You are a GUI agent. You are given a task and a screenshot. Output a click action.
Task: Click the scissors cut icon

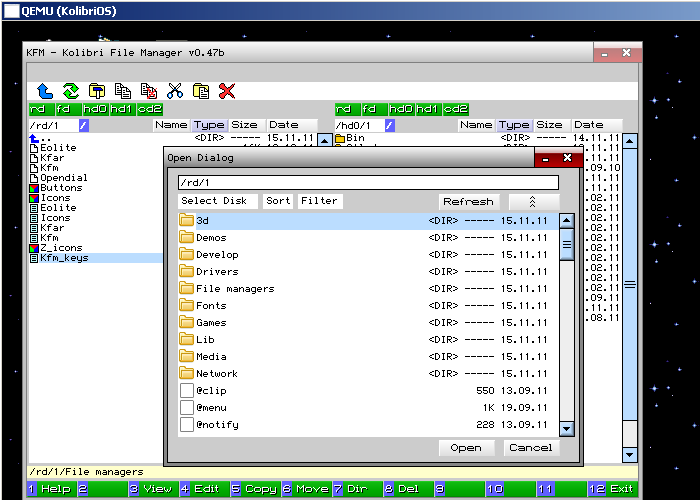175,91
